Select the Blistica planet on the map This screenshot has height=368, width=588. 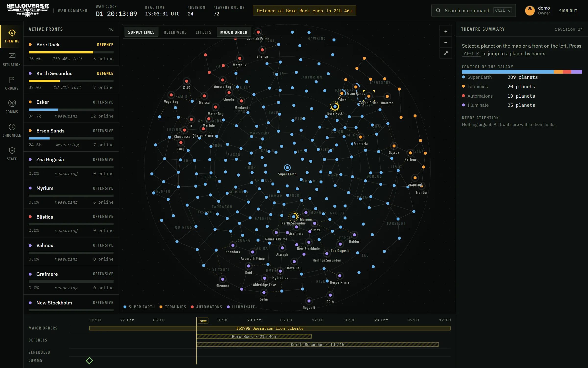(262, 50)
